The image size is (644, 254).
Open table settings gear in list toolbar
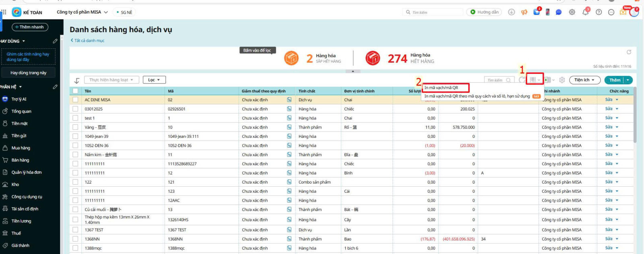(x=562, y=80)
